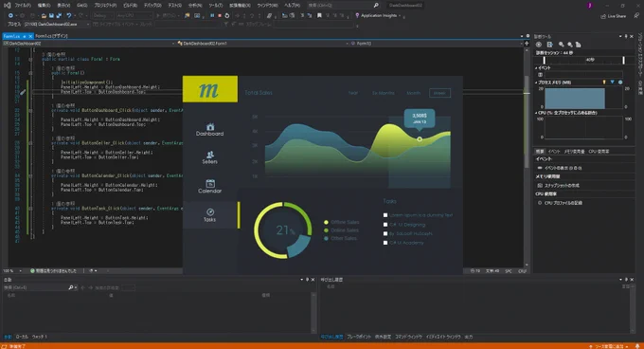
Task: Click the Save icon in the toolbar
Action: point(51,15)
